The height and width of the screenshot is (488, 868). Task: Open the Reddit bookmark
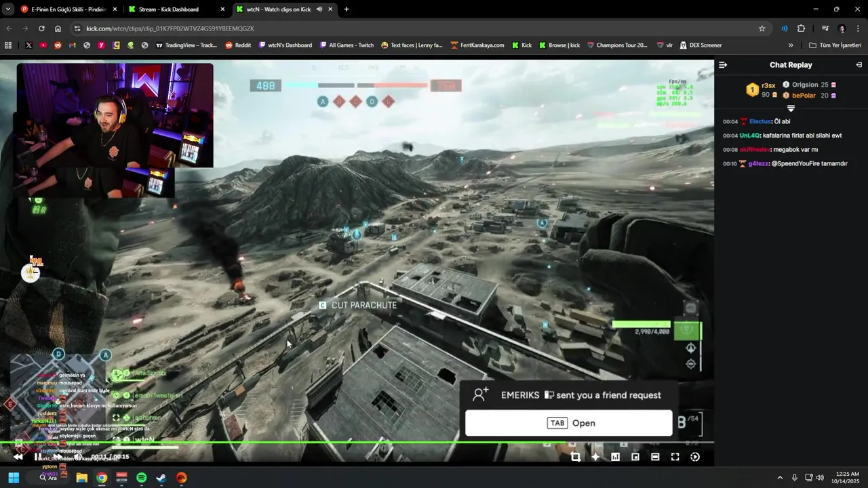coord(238,45)
